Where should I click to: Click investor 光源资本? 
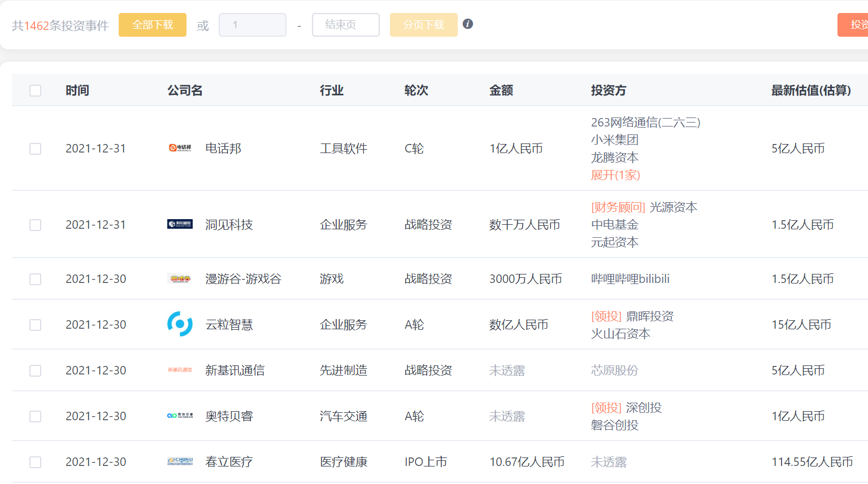click(674, 207)
